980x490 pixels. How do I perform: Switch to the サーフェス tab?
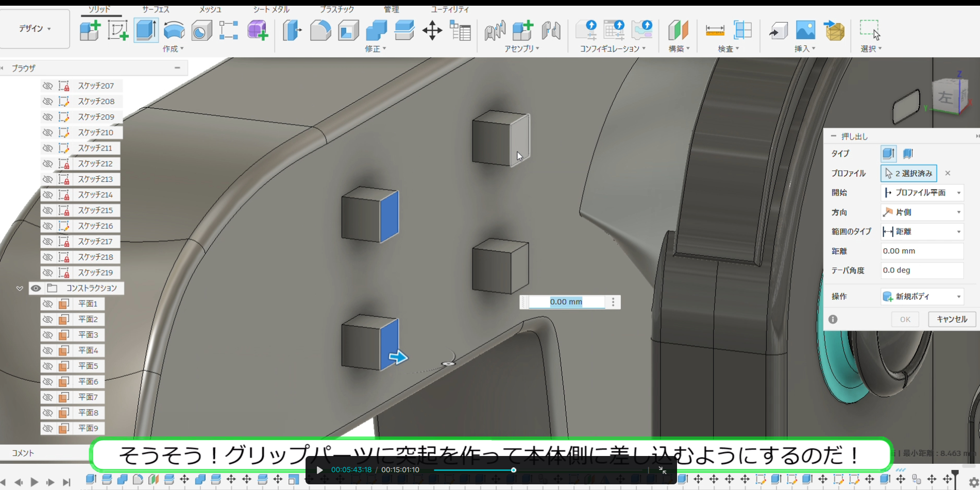[x=156, y=9]
